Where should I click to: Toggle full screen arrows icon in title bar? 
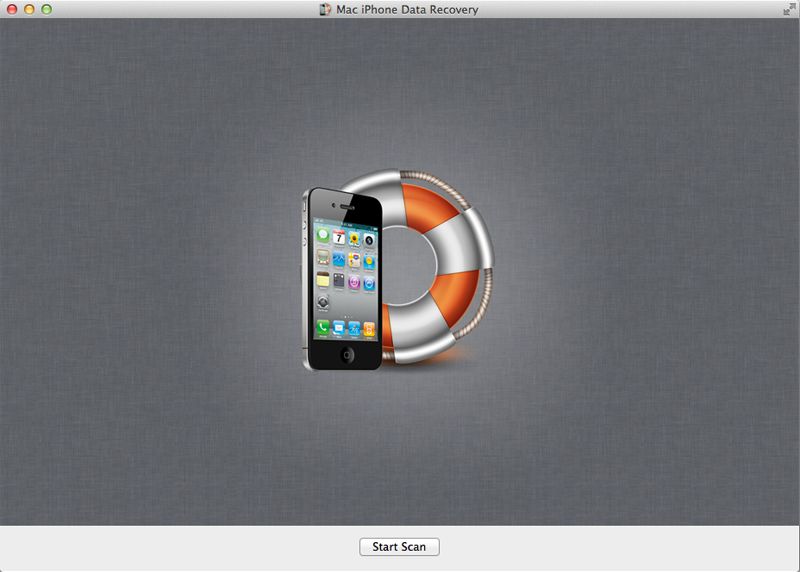[789, 9]
